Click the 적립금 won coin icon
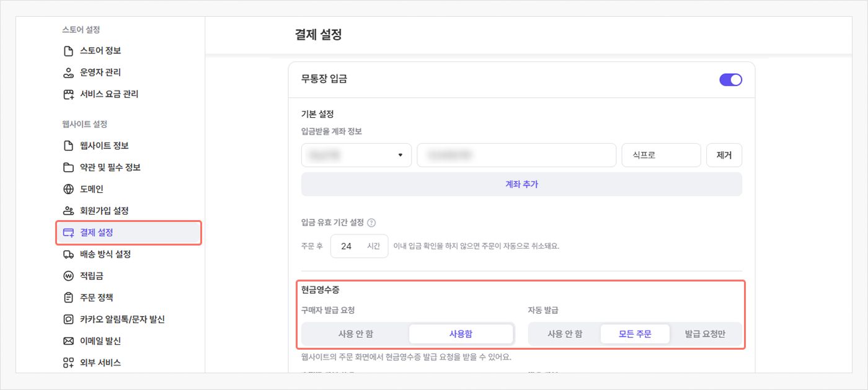This screenshot has height=390, width=868. pyautogui.click(x=69, y=276)
